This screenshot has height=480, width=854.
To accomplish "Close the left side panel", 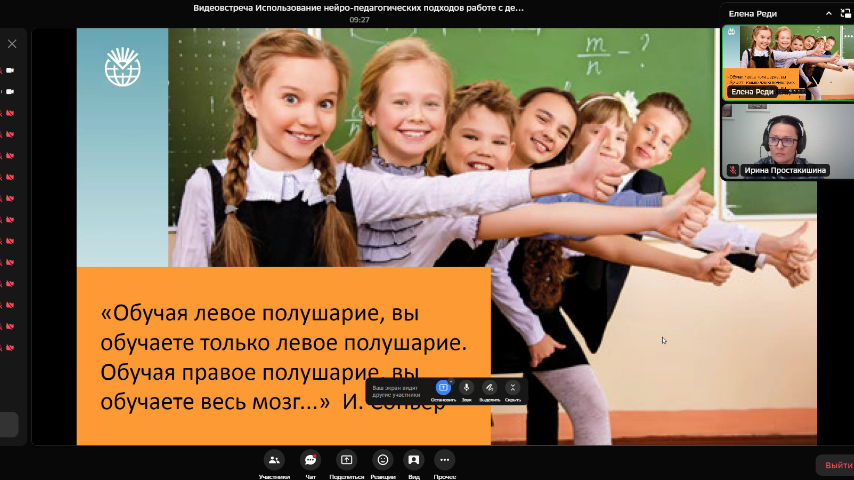I will (x=12, y=44).
